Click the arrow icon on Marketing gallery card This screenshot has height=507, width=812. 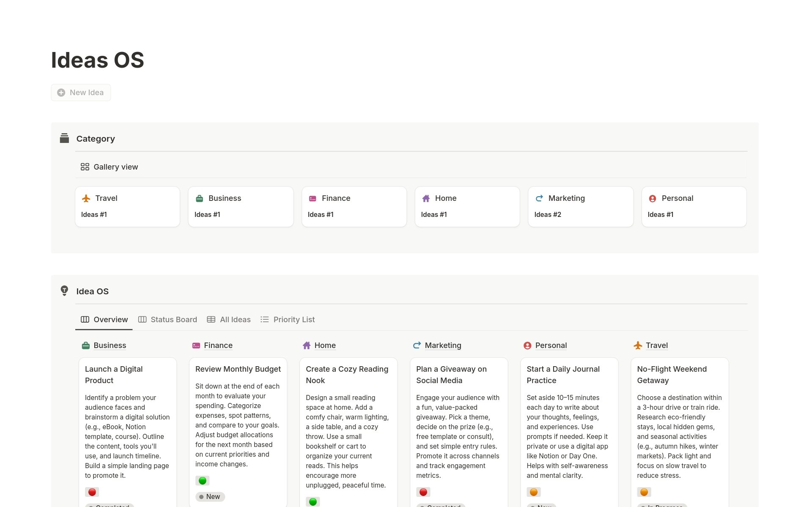pyautogui.click(x=539, y=198)
